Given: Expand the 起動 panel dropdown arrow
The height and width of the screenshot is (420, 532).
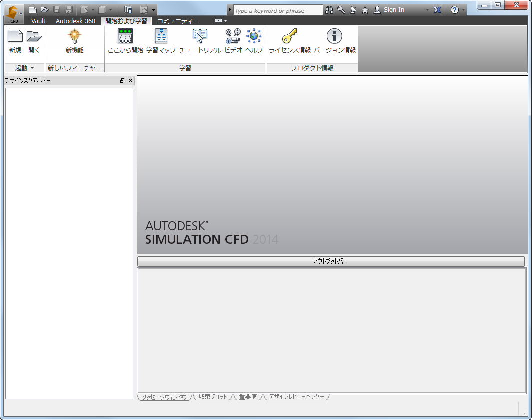Looking at the screenshot, I should click(x=32, y=68).
